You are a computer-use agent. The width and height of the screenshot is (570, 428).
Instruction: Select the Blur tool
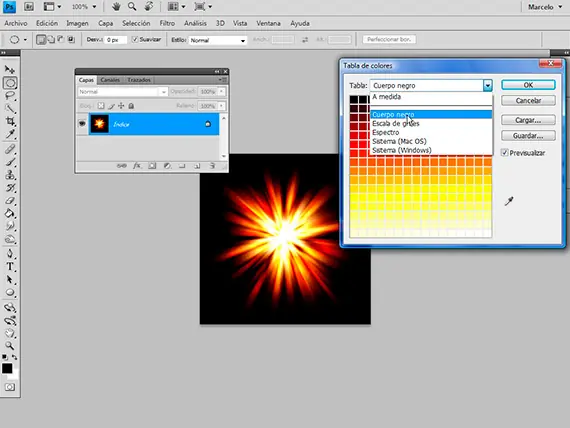(10, 226)
